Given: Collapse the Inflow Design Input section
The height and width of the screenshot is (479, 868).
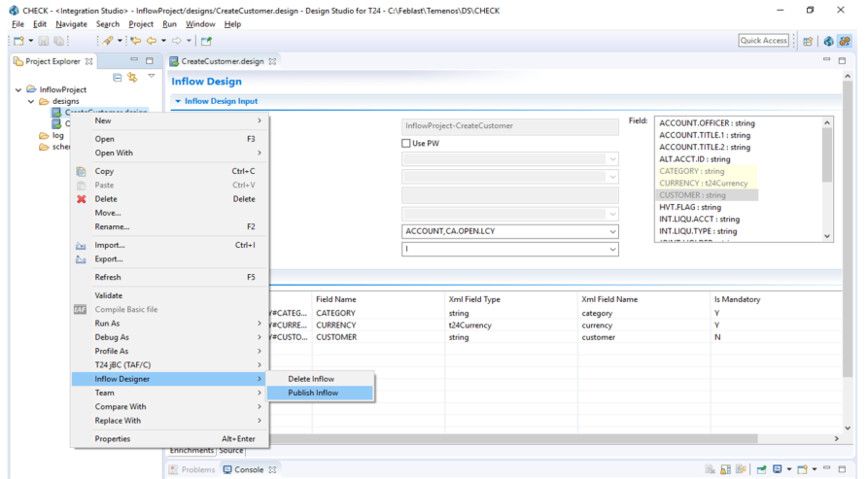Looking at the screenshot, I should click(178, 101).
